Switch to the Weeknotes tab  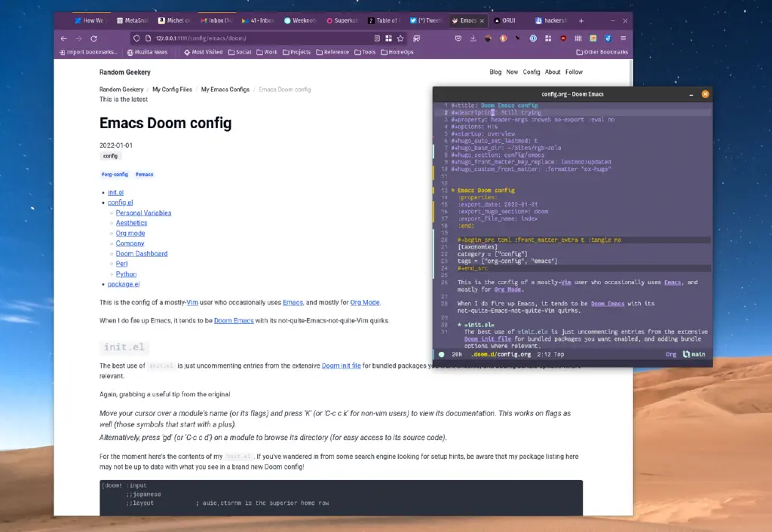tap(300, 20)
